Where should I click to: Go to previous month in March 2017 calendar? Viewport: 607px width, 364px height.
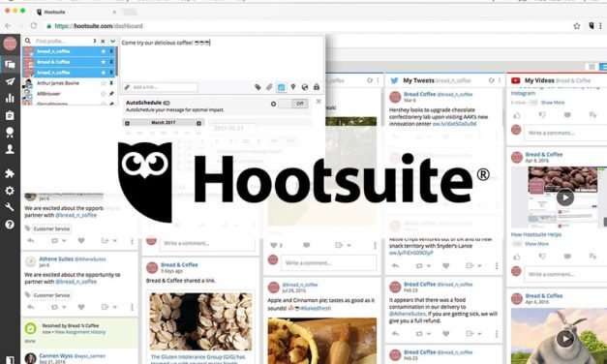128,123
